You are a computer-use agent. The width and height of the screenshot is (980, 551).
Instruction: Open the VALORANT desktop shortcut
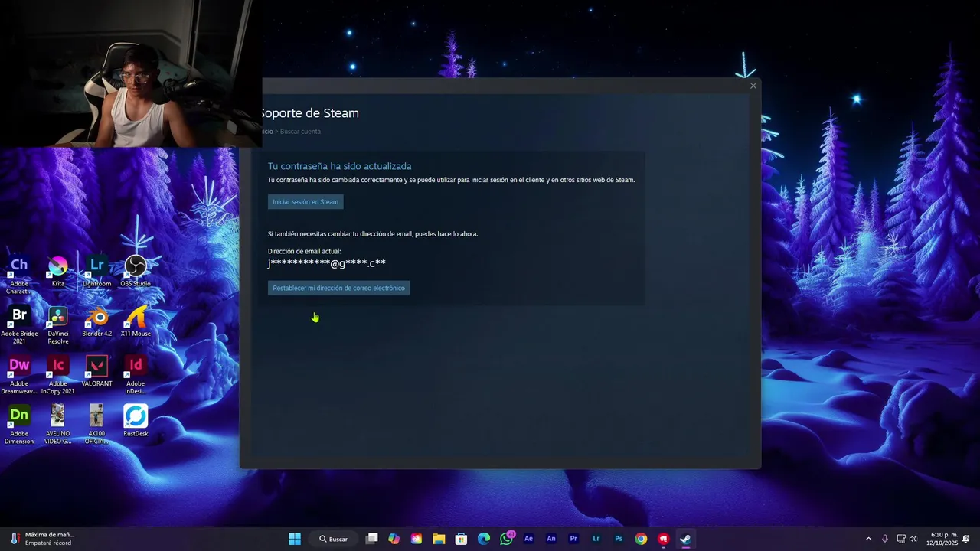pos(96,372)
